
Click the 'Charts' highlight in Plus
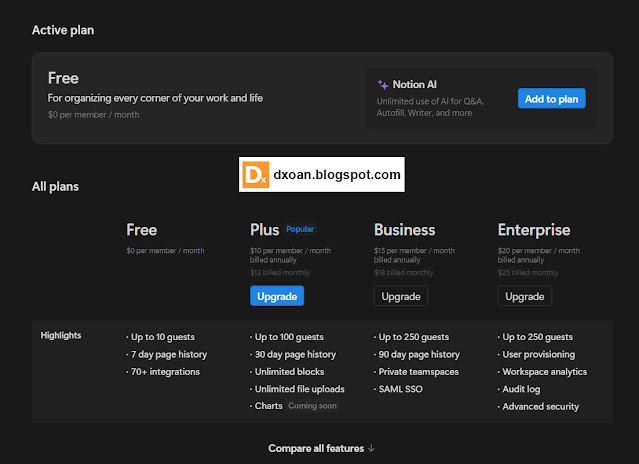tap(269, 406)
